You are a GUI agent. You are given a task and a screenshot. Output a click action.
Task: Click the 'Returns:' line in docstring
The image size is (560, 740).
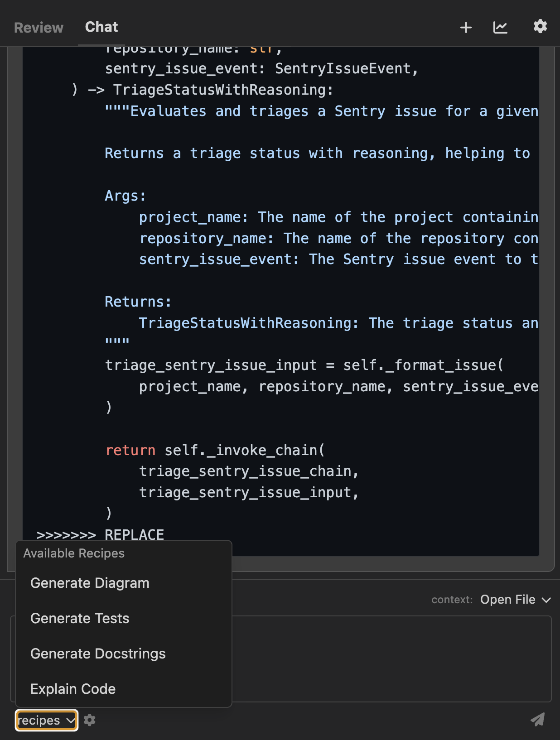click(138, 302)
